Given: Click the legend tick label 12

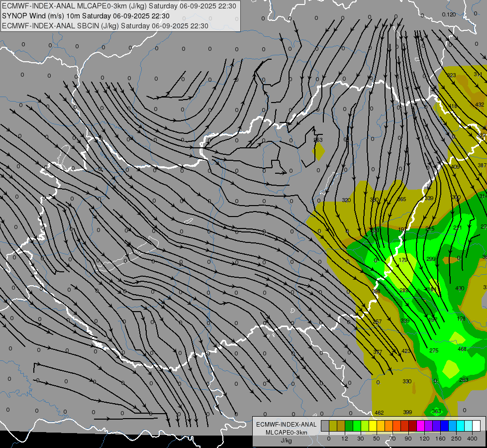Looking at the screenshot, I should [345, 439].
